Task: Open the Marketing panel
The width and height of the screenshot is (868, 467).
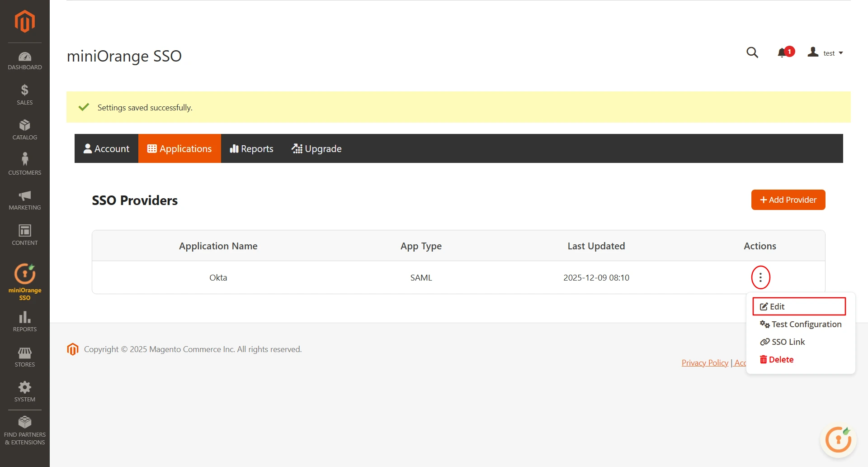Action: point(24,200)
